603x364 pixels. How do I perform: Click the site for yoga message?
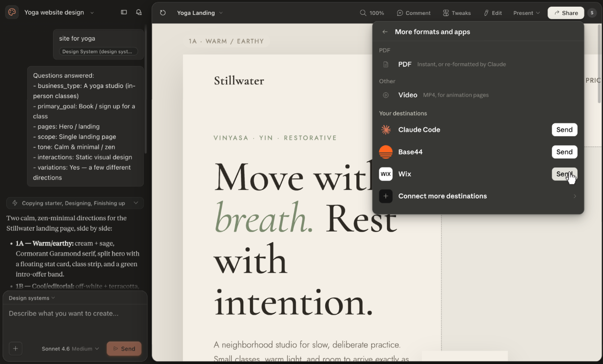click(x=77, y=38)
